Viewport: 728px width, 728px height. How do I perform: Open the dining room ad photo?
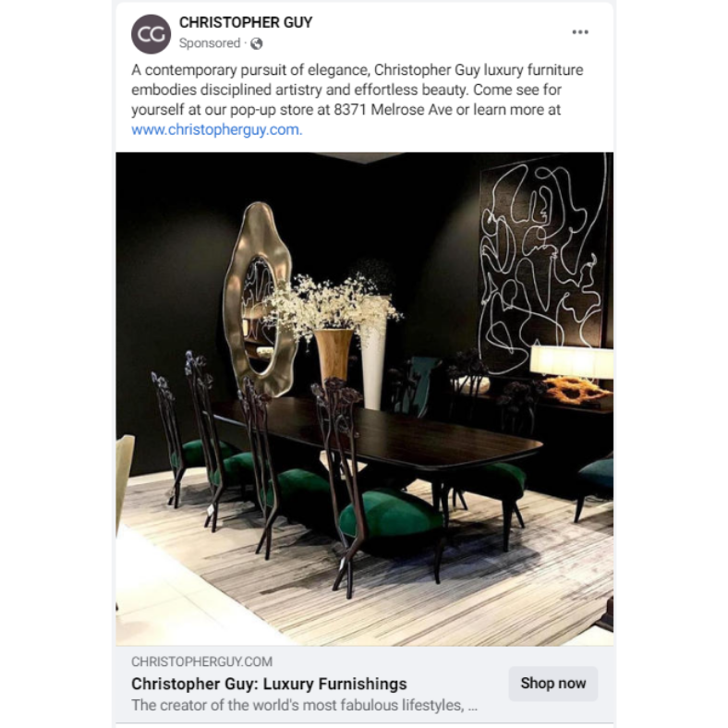point(365,399)
